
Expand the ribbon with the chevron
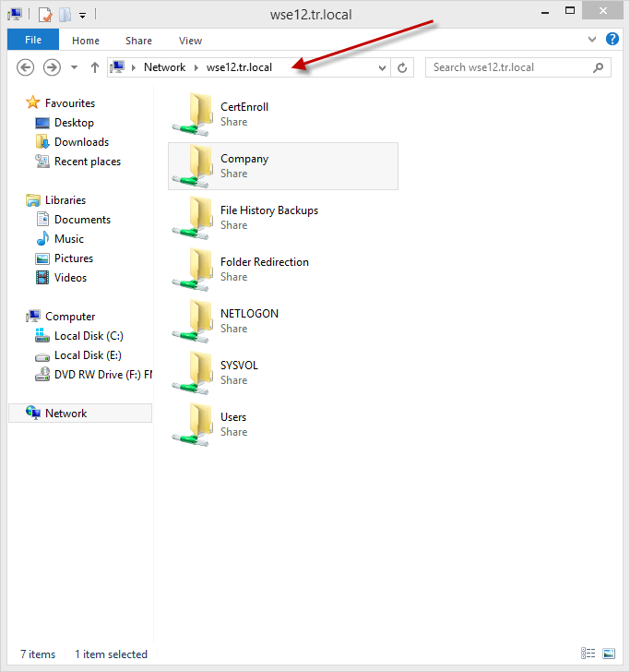click(593, 40)
